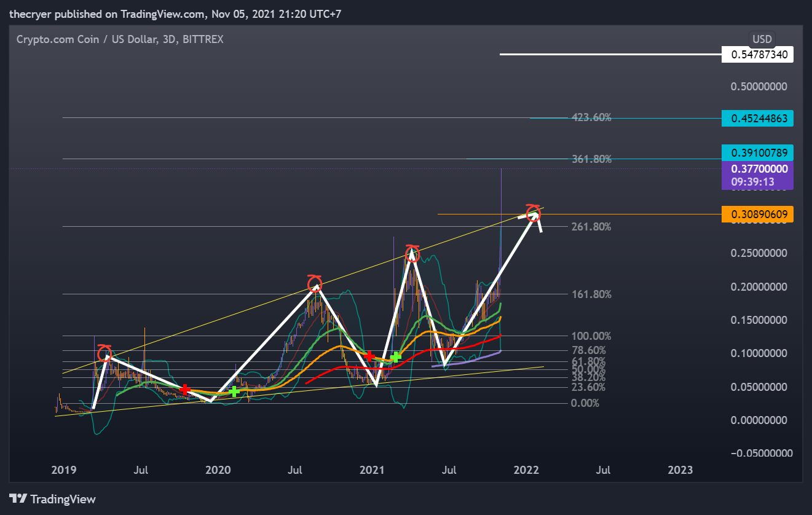Click the thecryer published on TradingView.com header

175,14
